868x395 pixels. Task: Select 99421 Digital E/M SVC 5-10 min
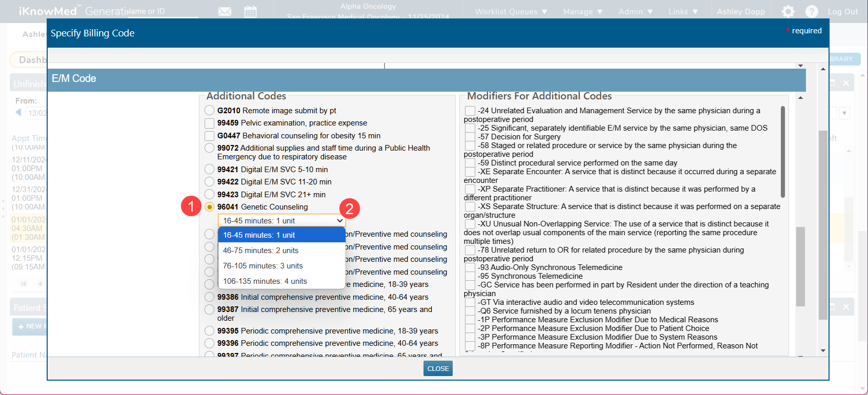(x=209, y=170)
